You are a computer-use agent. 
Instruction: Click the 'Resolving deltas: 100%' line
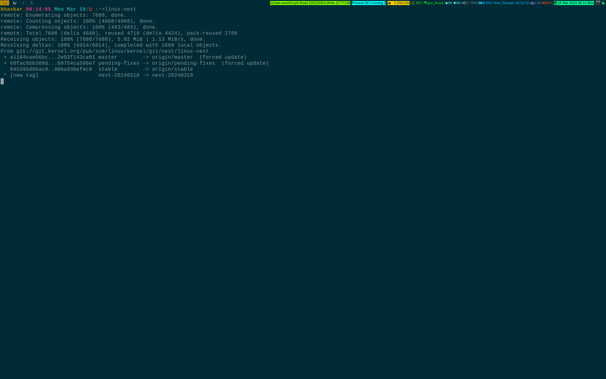111,45
